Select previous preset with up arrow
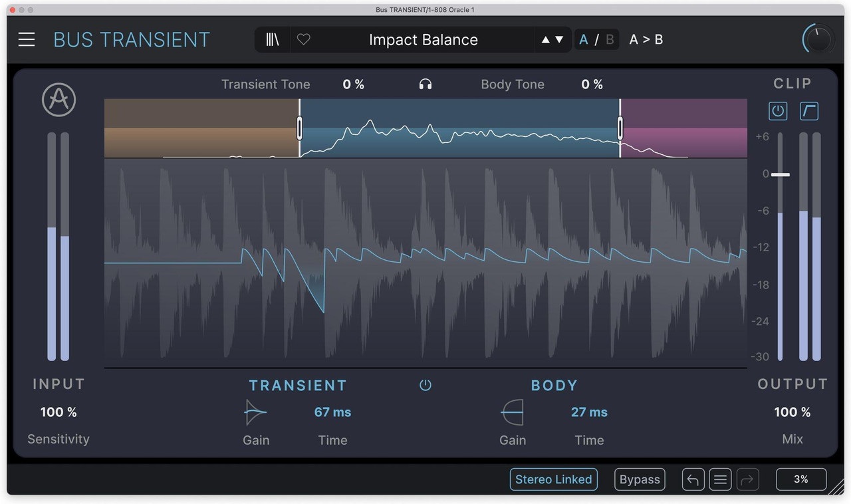This screenshot has height=504, width=851. point(546,40)
